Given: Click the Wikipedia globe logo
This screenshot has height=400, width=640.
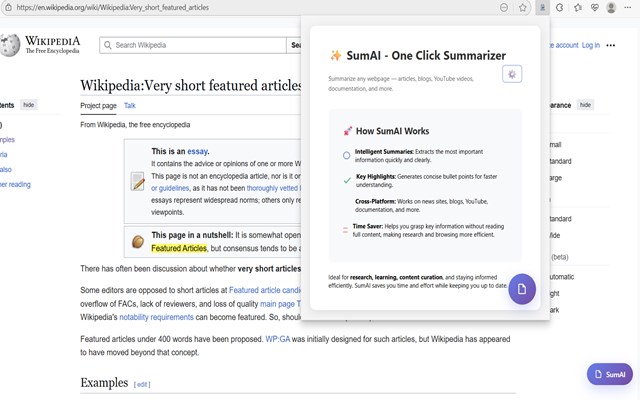Looking at the screenshot, I should (10, 45).
